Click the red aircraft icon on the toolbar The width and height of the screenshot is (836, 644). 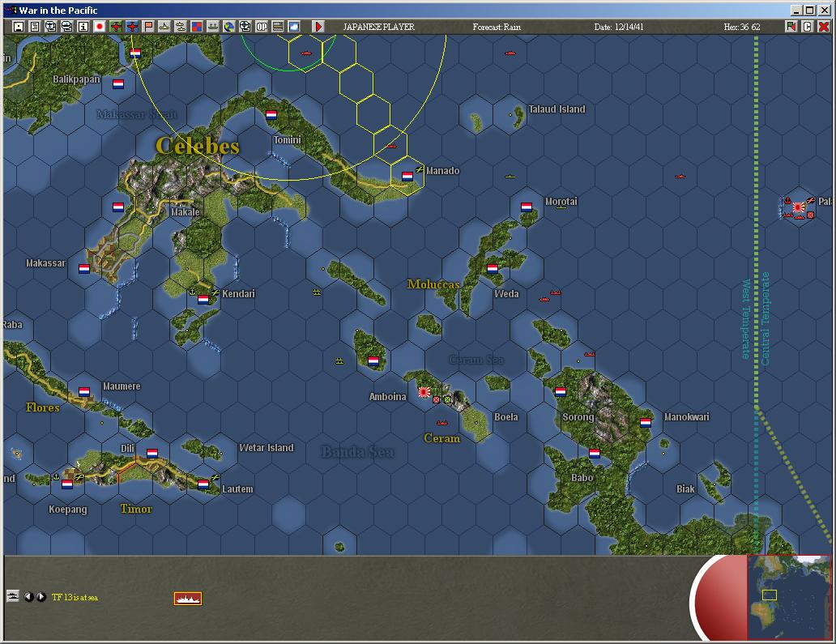[x=115, y=26]
